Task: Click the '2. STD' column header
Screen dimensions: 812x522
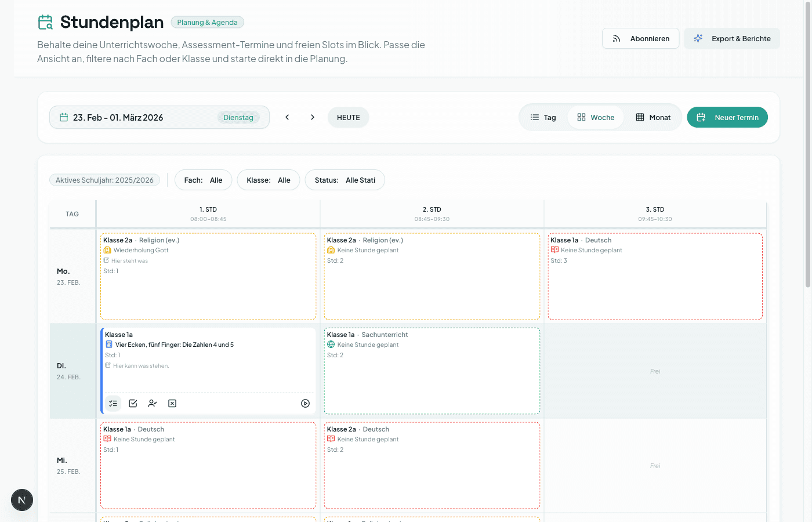Action: [x=432, y=214]
